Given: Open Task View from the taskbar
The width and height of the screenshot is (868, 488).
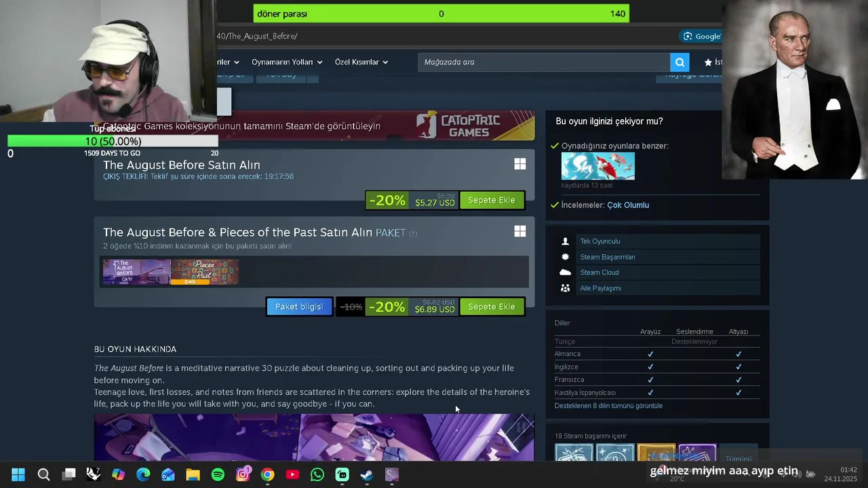Looking at the screenshot, I should tap(68, 475).
